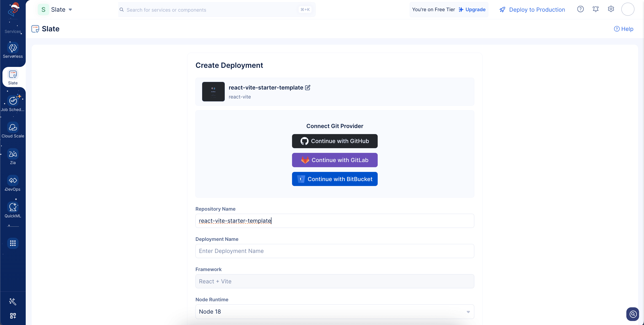
Task: Click the Deploy to Production rocket icon
Action: coord(502,10)
